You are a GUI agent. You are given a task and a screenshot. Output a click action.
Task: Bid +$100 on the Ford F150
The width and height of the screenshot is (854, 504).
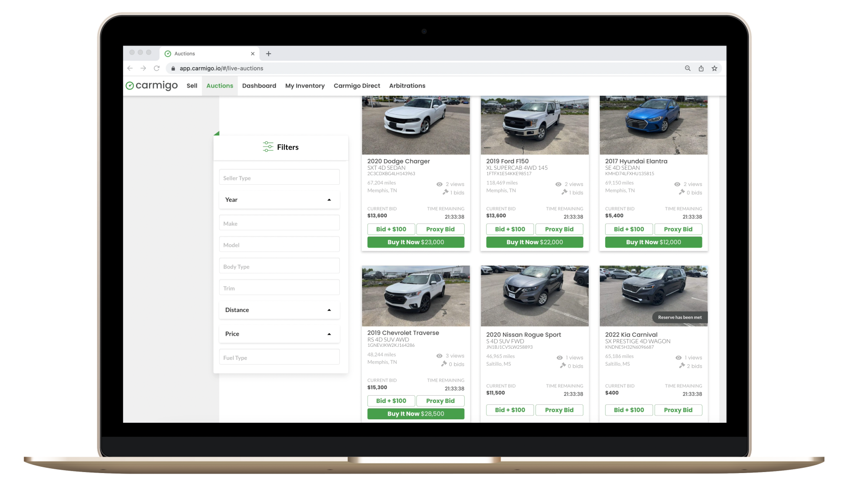click(510, 229)
